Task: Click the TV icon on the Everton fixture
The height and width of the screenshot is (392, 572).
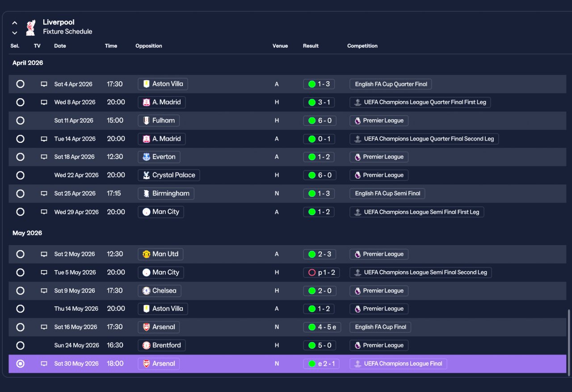Action: (44, 157)
